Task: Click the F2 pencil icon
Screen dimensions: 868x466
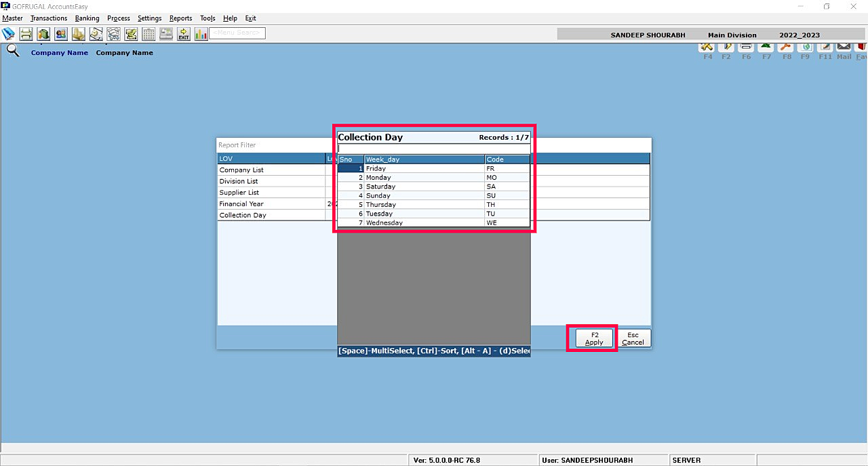Action: [x=726, y=47]
